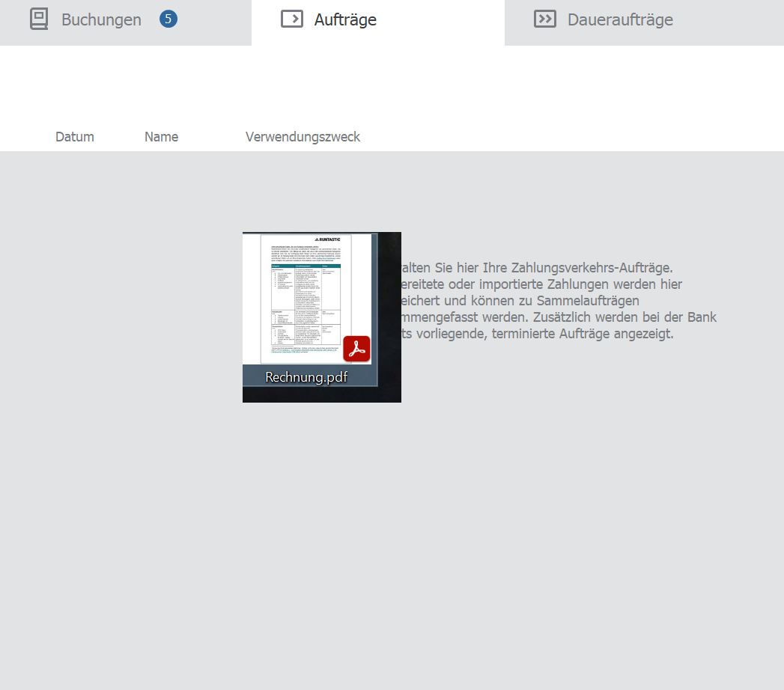The width and height of the screenshot is (784, 690).
Task: Sort by the Datum column header
Action: coord(75,137)
